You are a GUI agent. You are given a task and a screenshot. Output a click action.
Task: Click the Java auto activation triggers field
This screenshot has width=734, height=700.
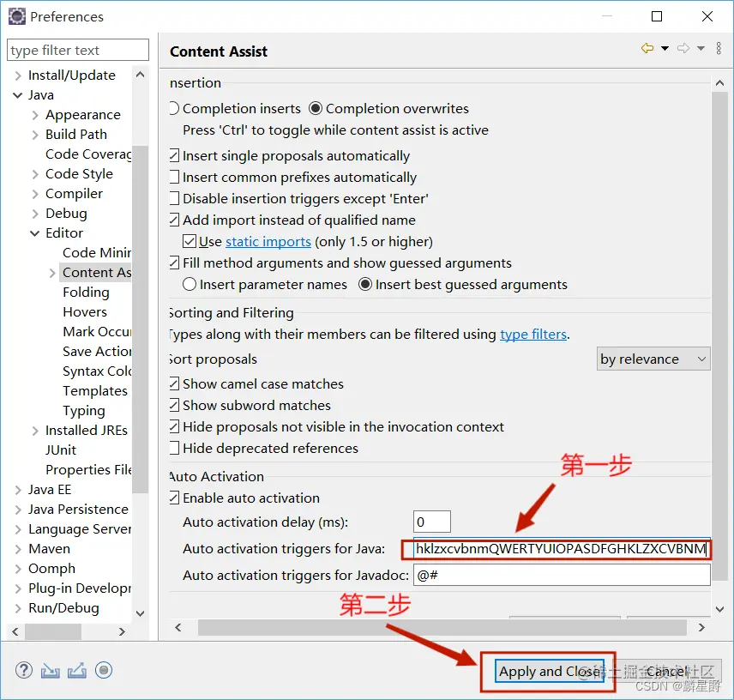click(x=562, y=548)
